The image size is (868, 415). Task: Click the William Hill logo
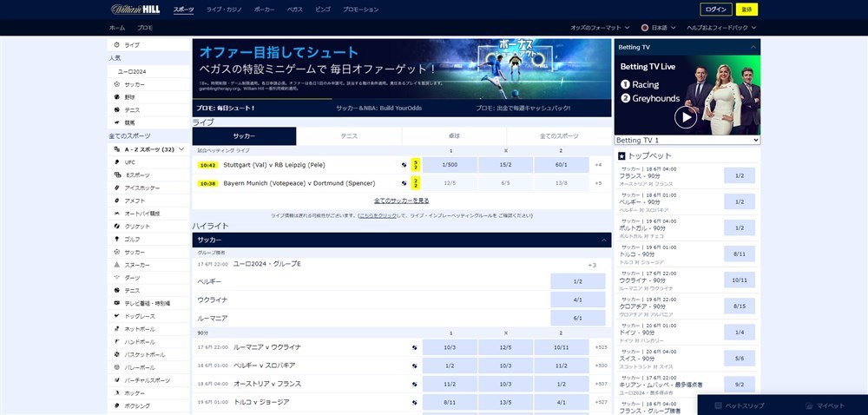pyautogui.click(x=135, y=10)
